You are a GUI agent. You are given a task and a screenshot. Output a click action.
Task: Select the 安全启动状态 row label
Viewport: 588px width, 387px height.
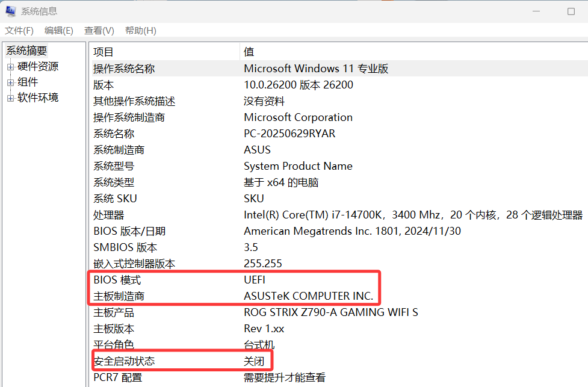[x=124, y=361]
